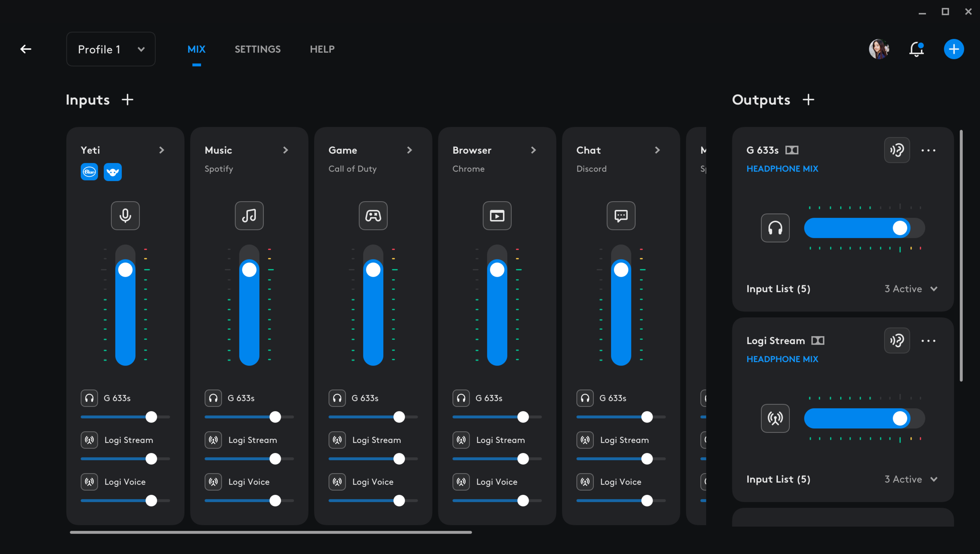The width and height of the screenshot is (980, 554).
Task: Open Logi Stream output more options menu
Action: tap(928, 341)
